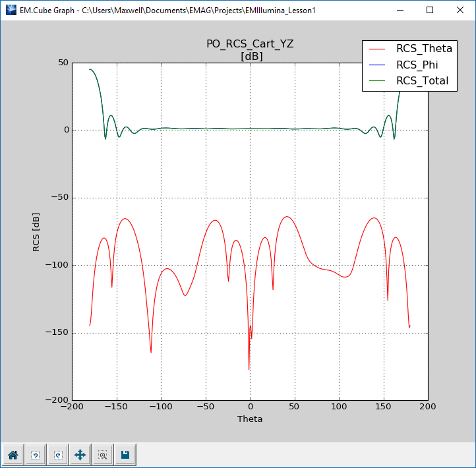Click the x-axis tick label 200

coord(428,407)
